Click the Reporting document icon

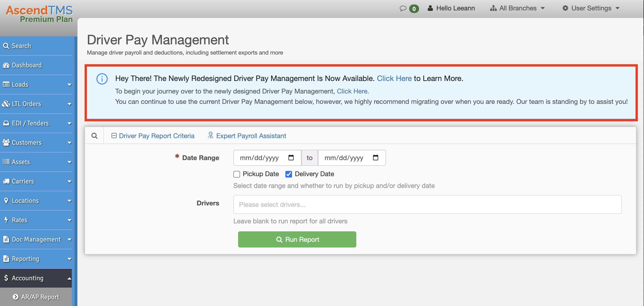click(x=6, y=259)
